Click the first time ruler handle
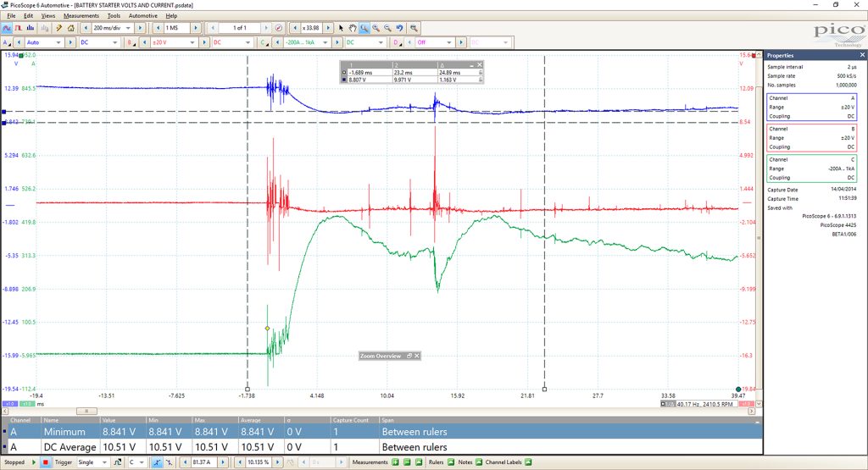This screenshot has height=470, width=868. point(248,390)
